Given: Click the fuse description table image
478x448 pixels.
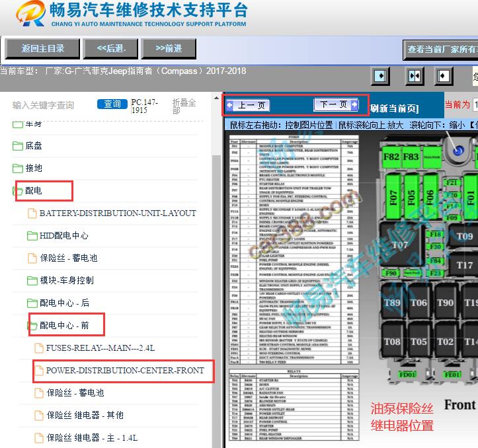Looking at the screenshot, I should click(x=294, y=250).
